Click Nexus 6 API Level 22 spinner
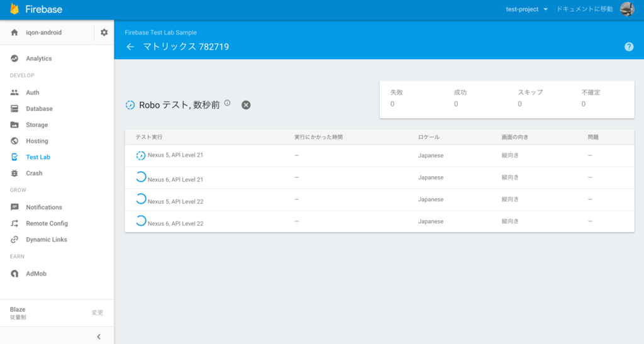This screenshot has width=644, height=344. click(x=141, y=221)
